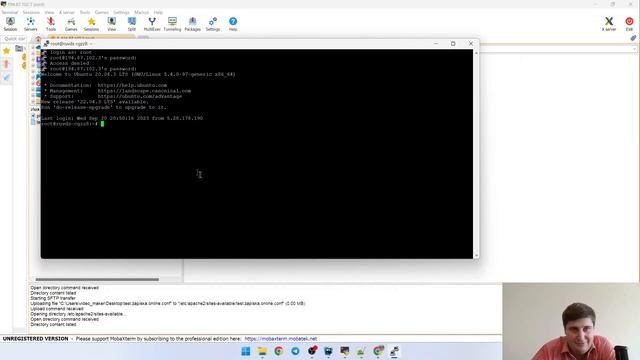Open the Tools toolbar icon
640x360 pixels.
pos(51,24)
